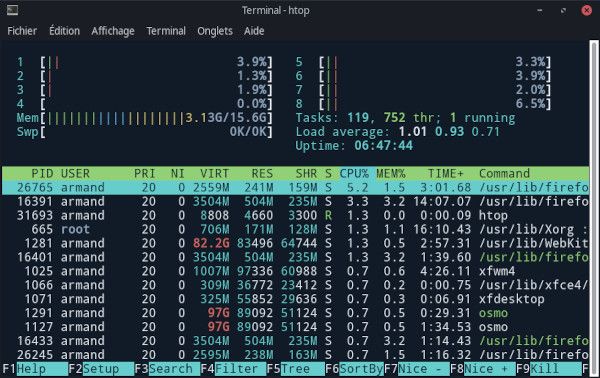The height and width of the screenshot is (378, 600).
Task: Select process row with PID 16433
Action: 295,341
